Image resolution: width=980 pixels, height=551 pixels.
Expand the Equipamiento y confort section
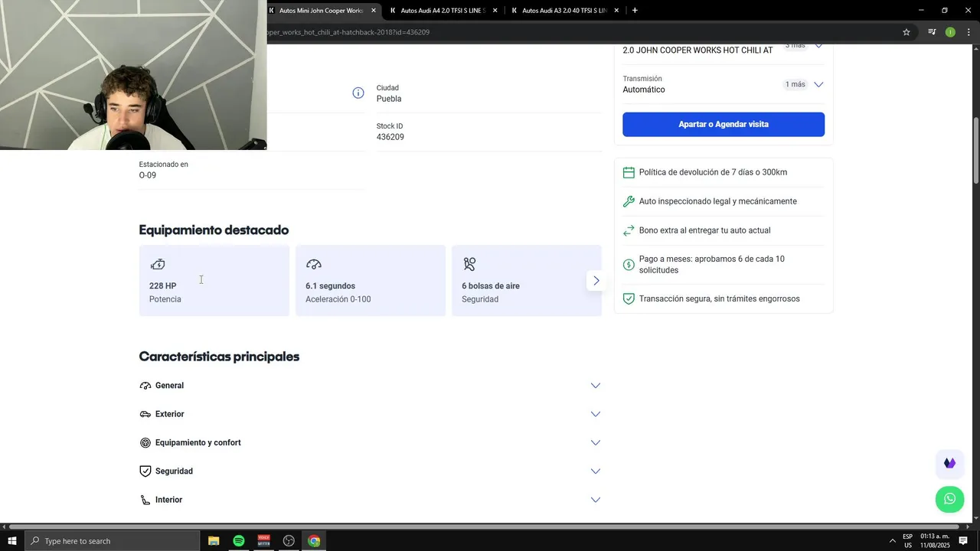tap(370, 442)
